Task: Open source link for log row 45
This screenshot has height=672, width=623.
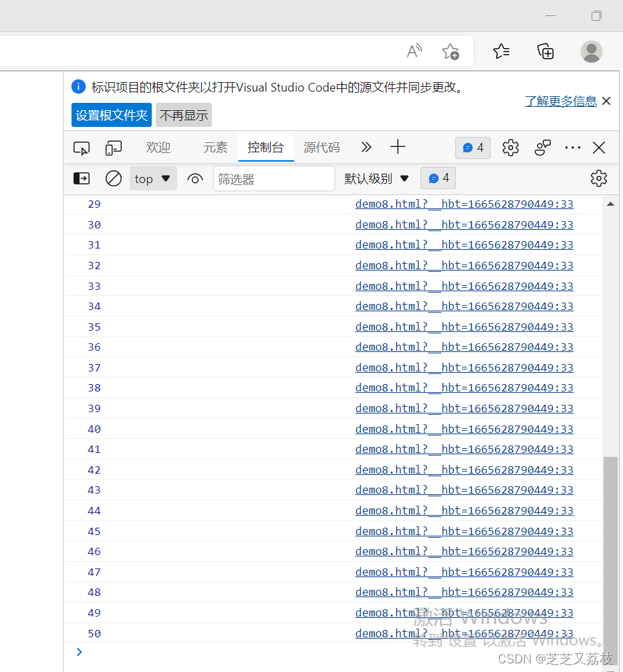Action: tap(464, 531)
